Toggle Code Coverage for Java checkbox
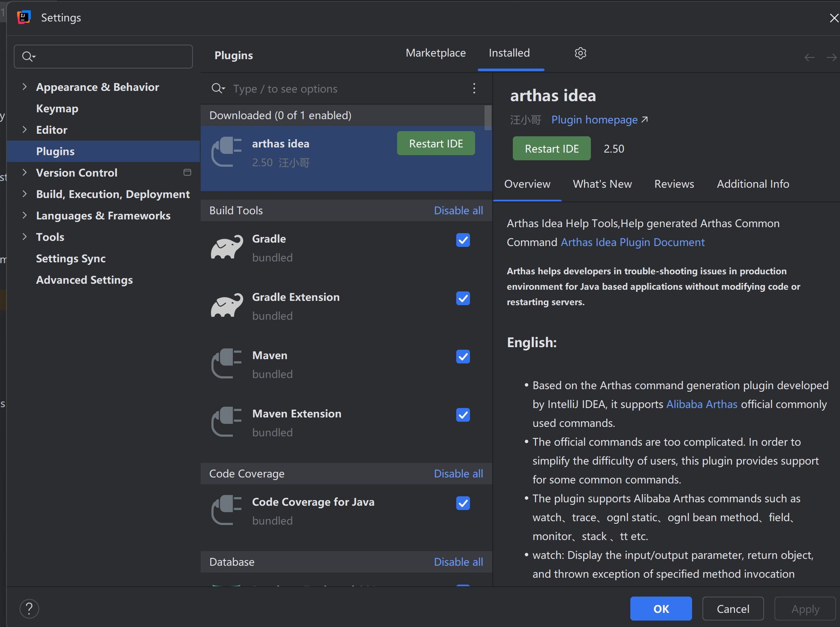The height and width of the screenshot is (627, 840). click(463, 503)
